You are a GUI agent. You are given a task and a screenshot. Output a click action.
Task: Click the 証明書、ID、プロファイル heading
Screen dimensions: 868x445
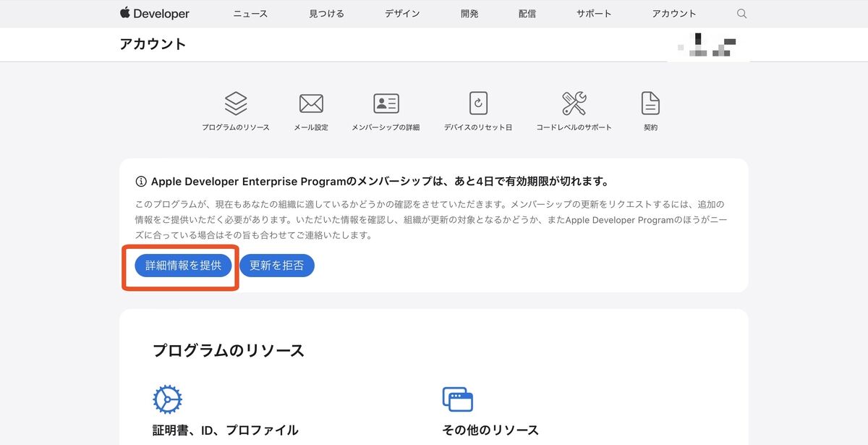click(x=225, y=430)
